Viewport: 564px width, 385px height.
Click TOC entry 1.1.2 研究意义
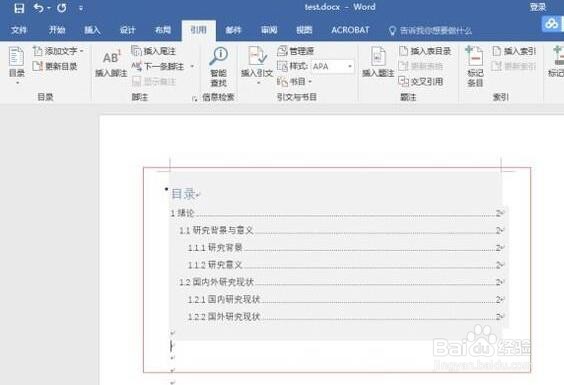[345, 265]
